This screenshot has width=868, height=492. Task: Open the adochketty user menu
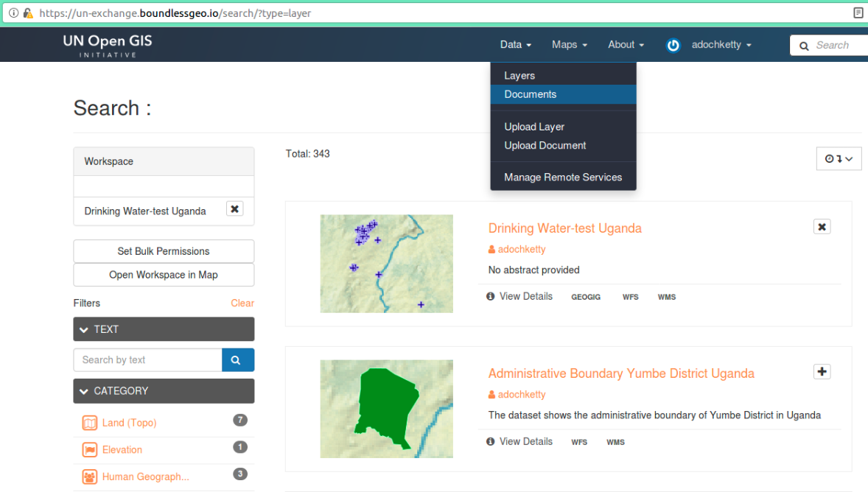coord(721,45)
